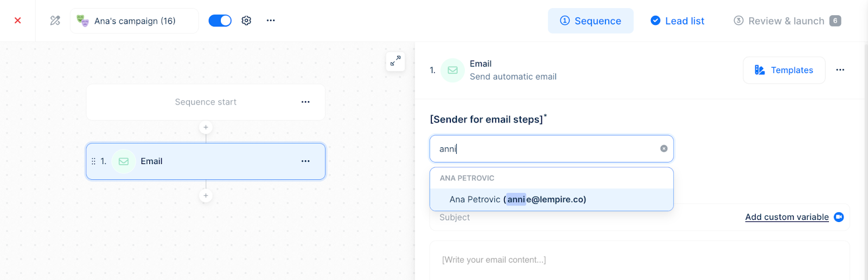Open Sequence start options menu

pyautogui.click(x=305, y=102)
